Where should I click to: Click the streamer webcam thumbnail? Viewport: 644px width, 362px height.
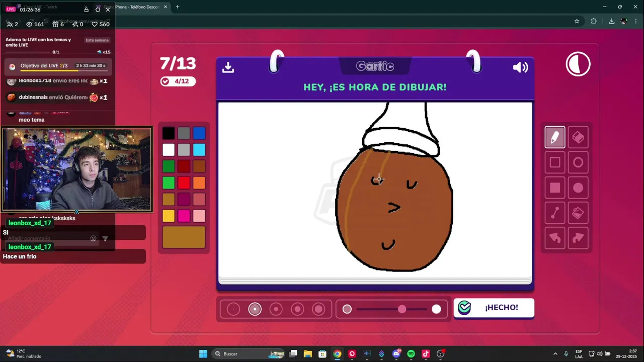pos(77,169)
